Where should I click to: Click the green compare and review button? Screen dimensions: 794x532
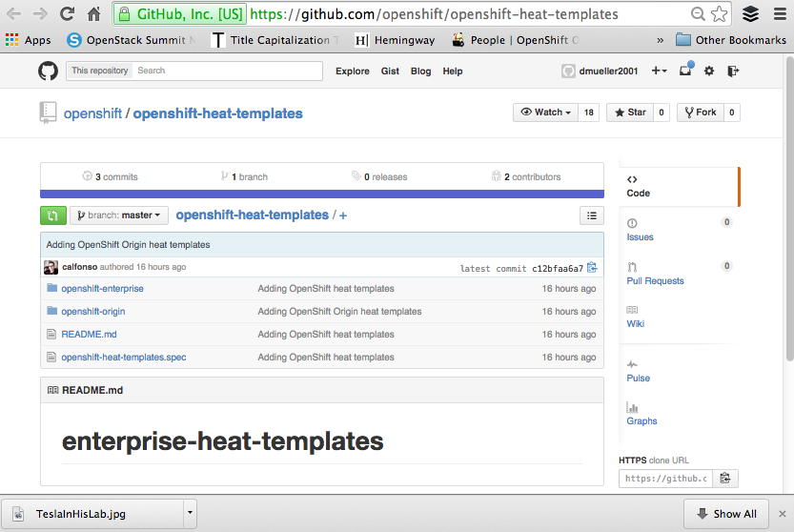pyautogui.click(x=53, y=215)
